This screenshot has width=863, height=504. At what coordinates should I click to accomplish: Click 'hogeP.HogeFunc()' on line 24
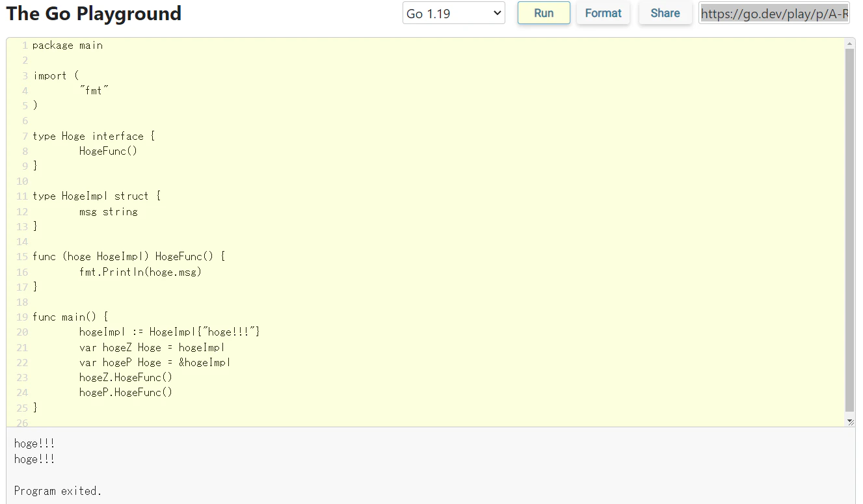pyautogui.click(x=126, y=392)
